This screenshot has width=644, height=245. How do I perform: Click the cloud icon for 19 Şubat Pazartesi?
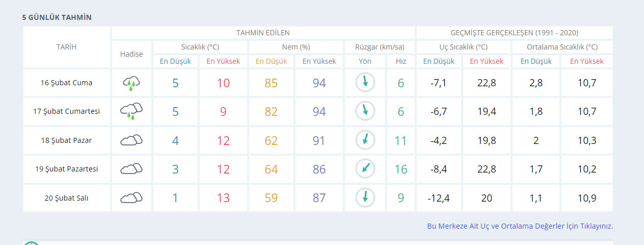point(131,169)
